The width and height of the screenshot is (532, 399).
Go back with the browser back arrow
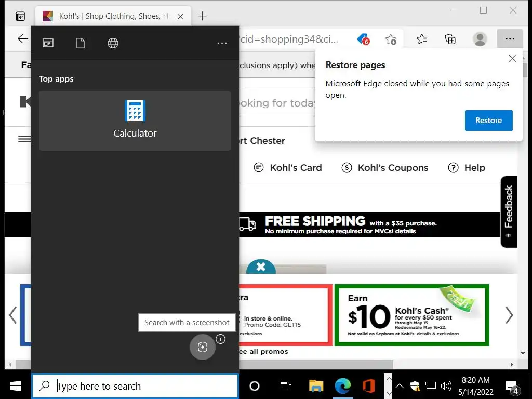(22, 38)
